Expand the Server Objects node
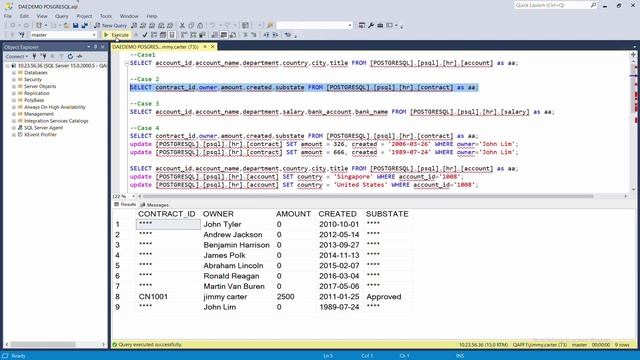Screen dimensions: 640x360 13,87
